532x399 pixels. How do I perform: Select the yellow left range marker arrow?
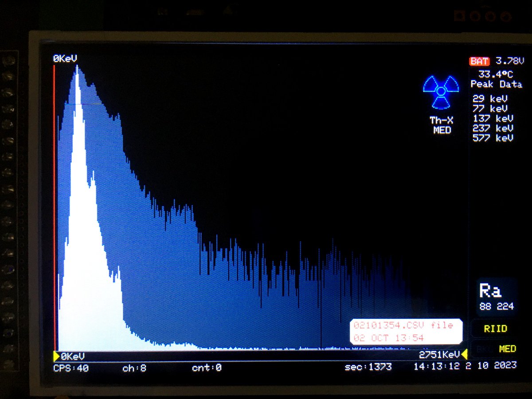[x=56, y=356]
